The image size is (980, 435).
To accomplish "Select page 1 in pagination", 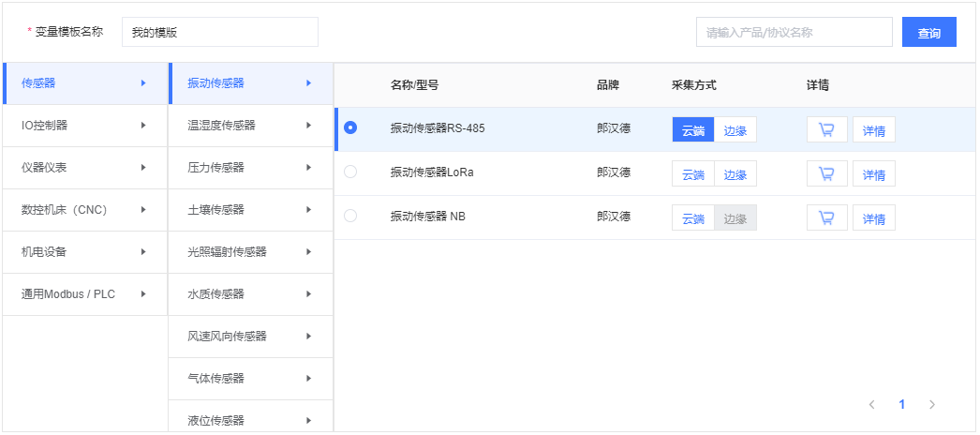I will 901,405.
